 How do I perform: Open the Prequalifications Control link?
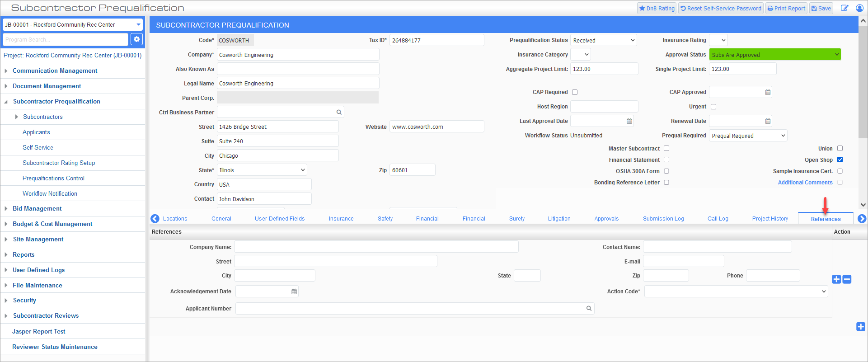click(x=53, y=178)
